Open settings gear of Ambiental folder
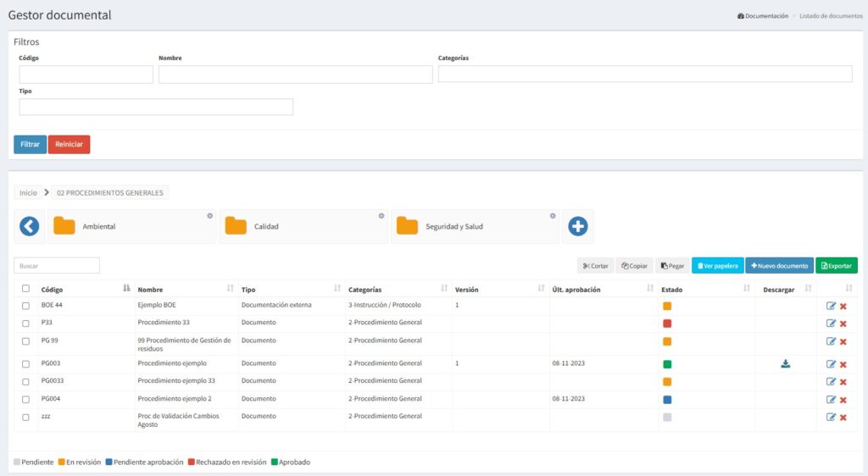 click(x=210, y=216)
